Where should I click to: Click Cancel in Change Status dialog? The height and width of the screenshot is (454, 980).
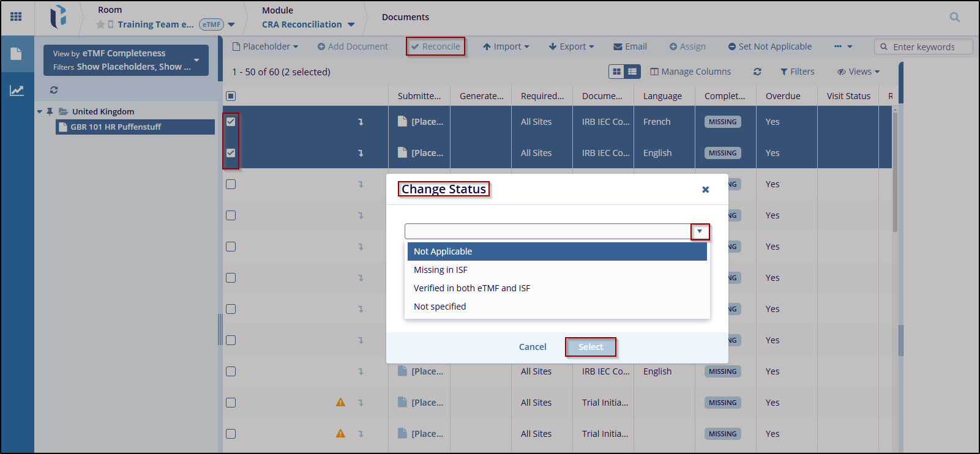[x=533, y=347]
